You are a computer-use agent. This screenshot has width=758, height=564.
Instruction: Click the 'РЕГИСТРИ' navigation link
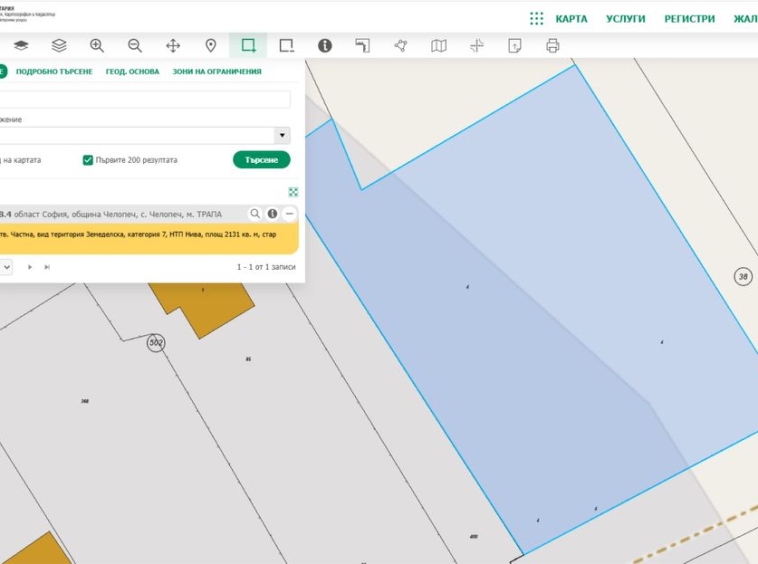689,18
